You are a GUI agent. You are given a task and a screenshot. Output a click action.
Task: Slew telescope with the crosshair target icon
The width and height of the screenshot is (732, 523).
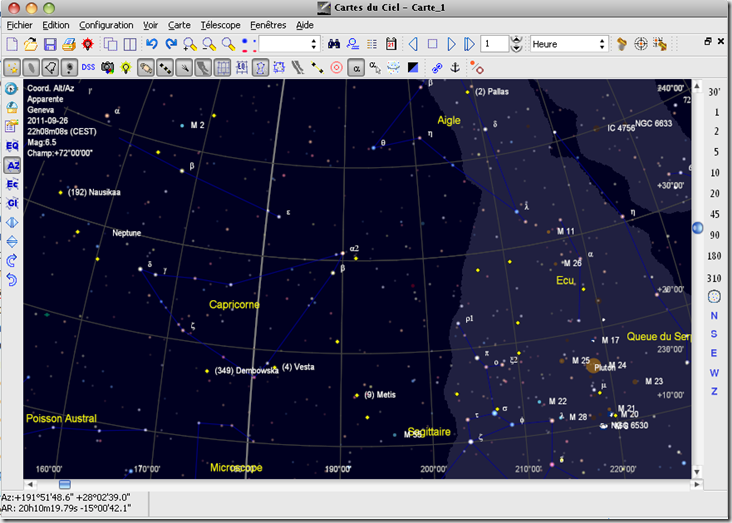[x=641, y=44]
